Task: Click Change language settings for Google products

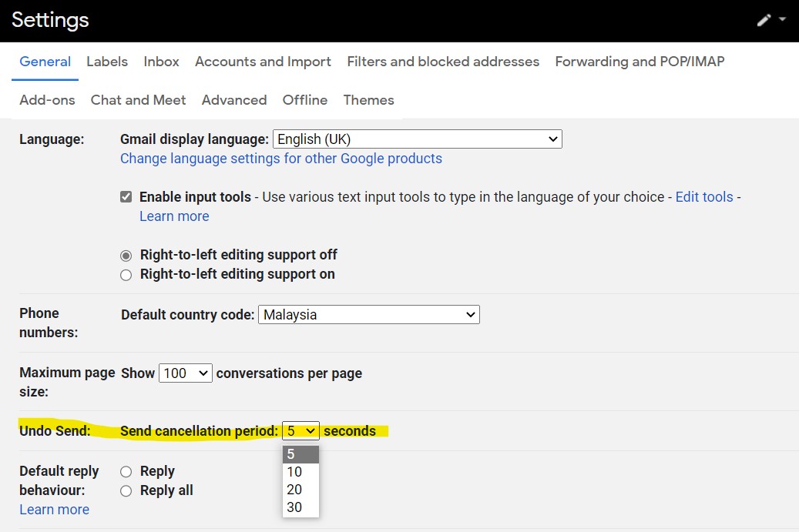Action: [x=281, y=159]
